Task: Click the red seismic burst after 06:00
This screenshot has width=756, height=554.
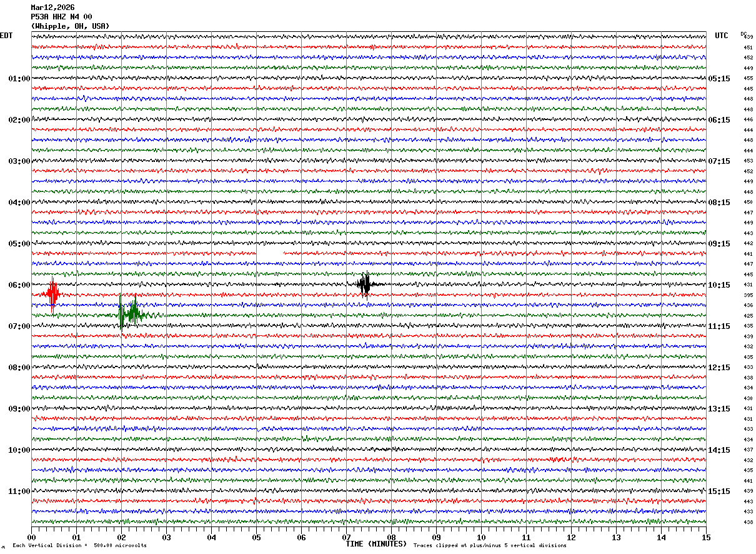Action: click(x=53, y=294)
